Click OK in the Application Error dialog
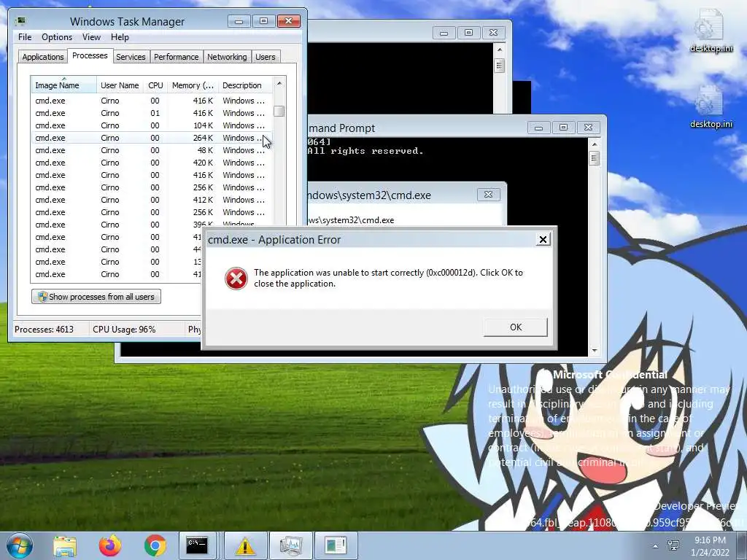This screenshot has height=560, width=747. pyautogui.click(x=516, y=327)
